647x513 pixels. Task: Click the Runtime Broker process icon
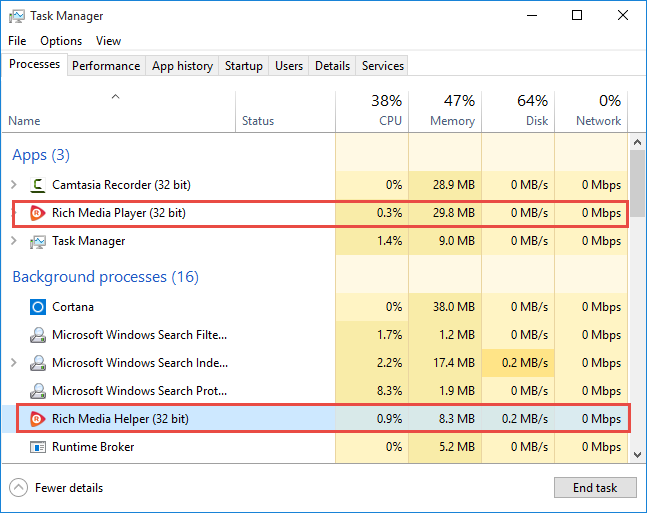coord(39,447)
